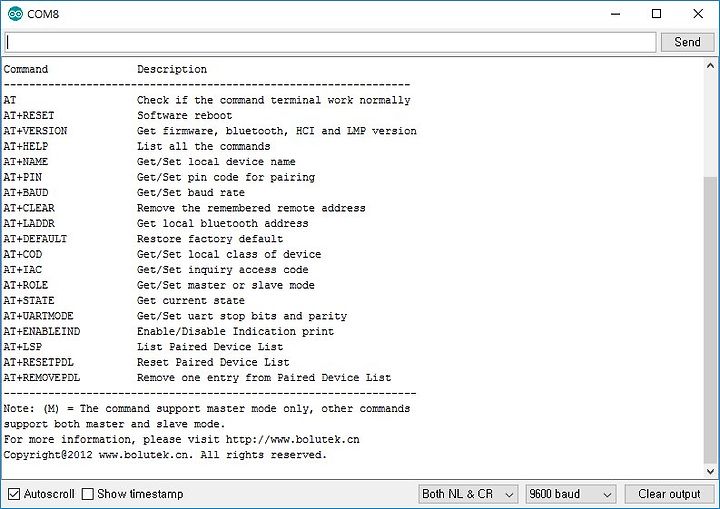Click the Arduino logo icon in title bar
Screen dimensions: 720x509
coord(15,14)
